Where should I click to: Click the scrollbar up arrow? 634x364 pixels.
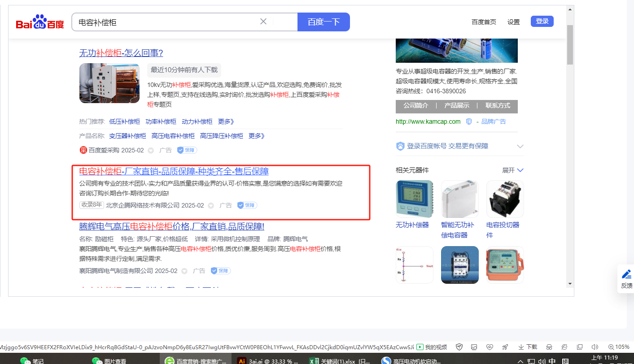570,9
